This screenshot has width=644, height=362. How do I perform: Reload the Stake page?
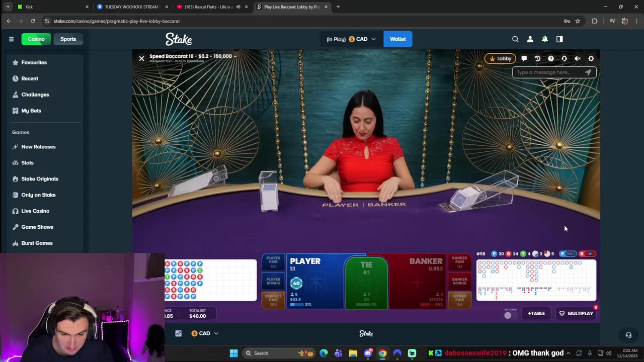[x=33, y=21]
